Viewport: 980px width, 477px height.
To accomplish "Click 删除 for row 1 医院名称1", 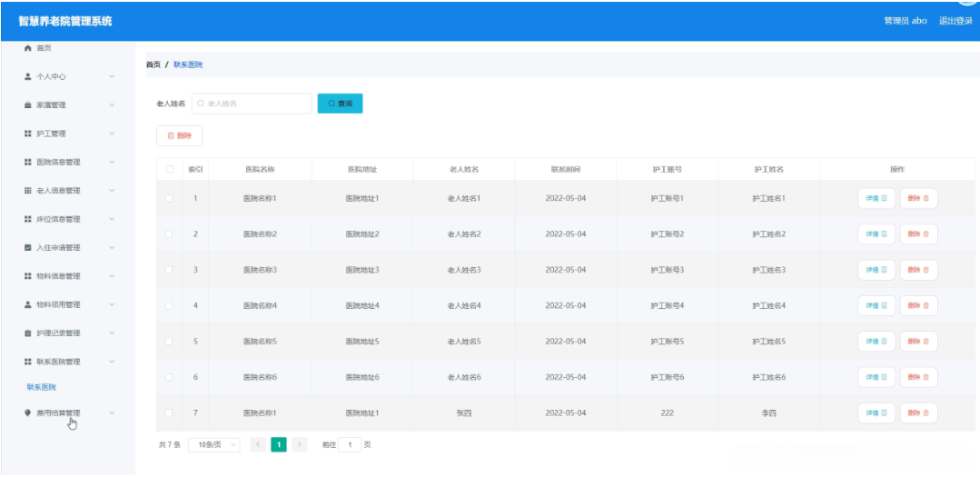I will tap(918, 198).
